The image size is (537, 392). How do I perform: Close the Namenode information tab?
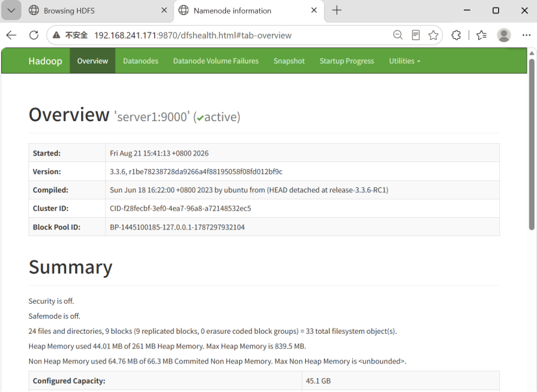pos(314,10)
